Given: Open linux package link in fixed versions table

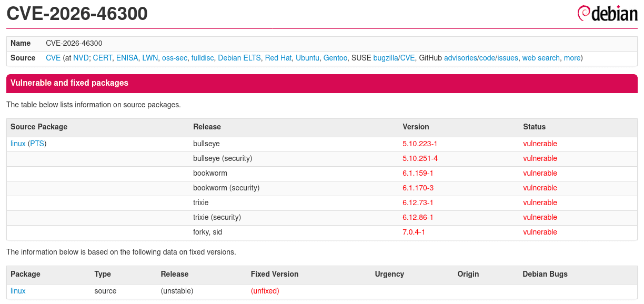Looking at the screenshot, I should click(x=18, y=291).
